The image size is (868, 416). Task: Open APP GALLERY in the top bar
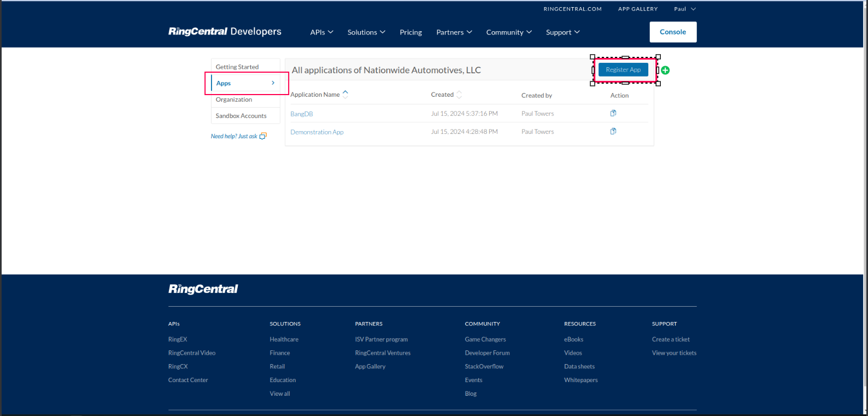[638, 9]
